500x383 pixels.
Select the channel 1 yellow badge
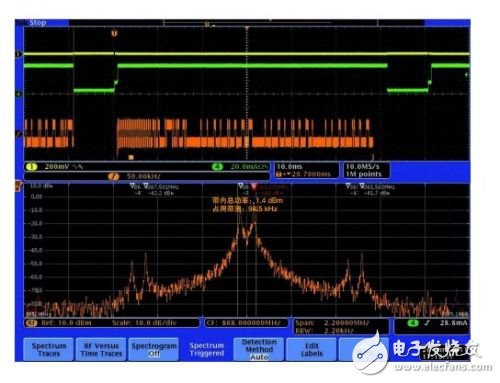tap(32, 167)
